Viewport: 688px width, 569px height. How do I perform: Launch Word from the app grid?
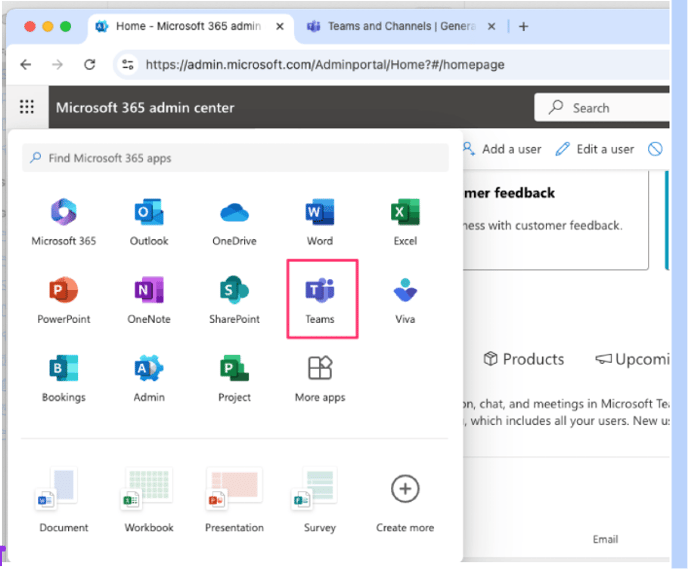coord(320,212)
